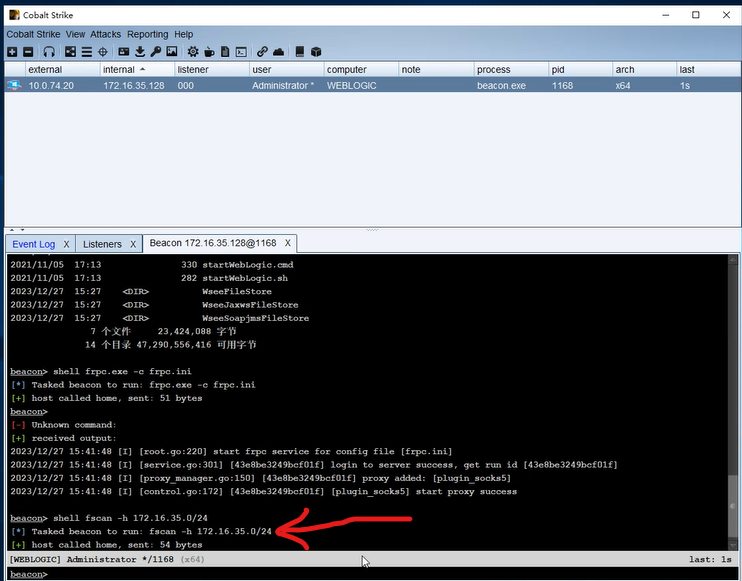The width and height of the screenshot is (742, 581).
Task: Close the Beacon 172.16.35.128@1168 tab
Action: (x=287, y=243)
